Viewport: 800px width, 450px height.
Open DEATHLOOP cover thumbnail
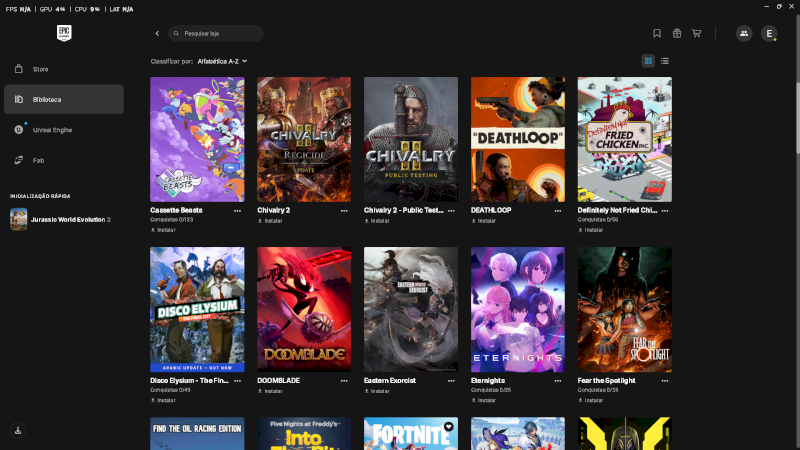(518, 139)
